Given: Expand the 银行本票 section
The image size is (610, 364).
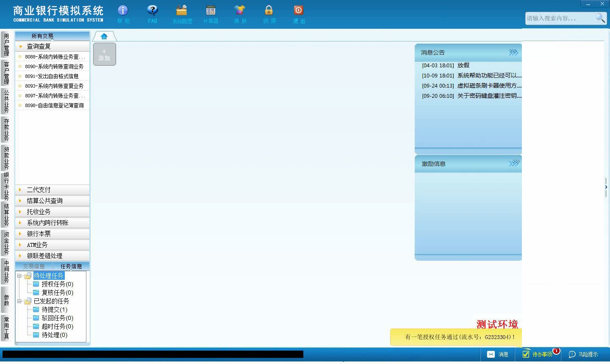Looking at the screenshot, I should click(53, 234).
